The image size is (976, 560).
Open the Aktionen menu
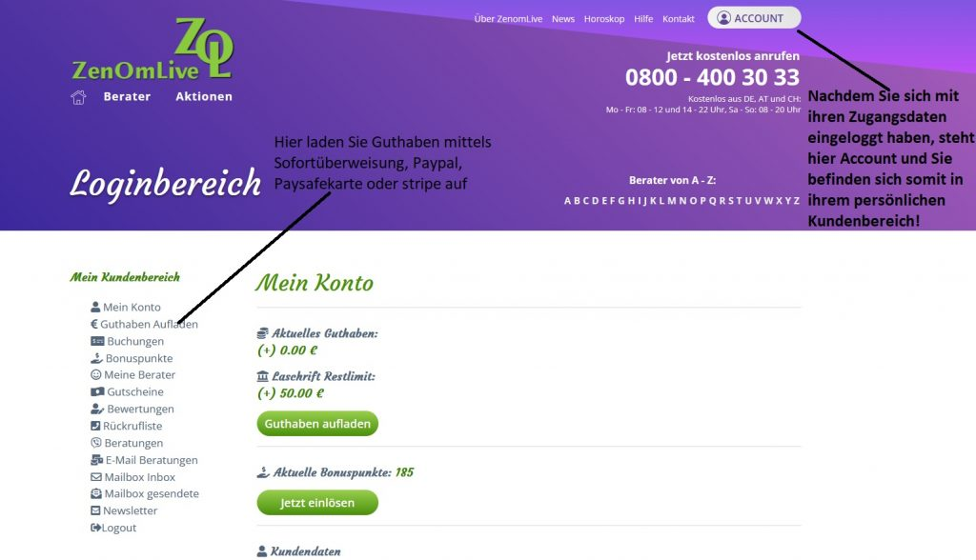coord(204,96)
